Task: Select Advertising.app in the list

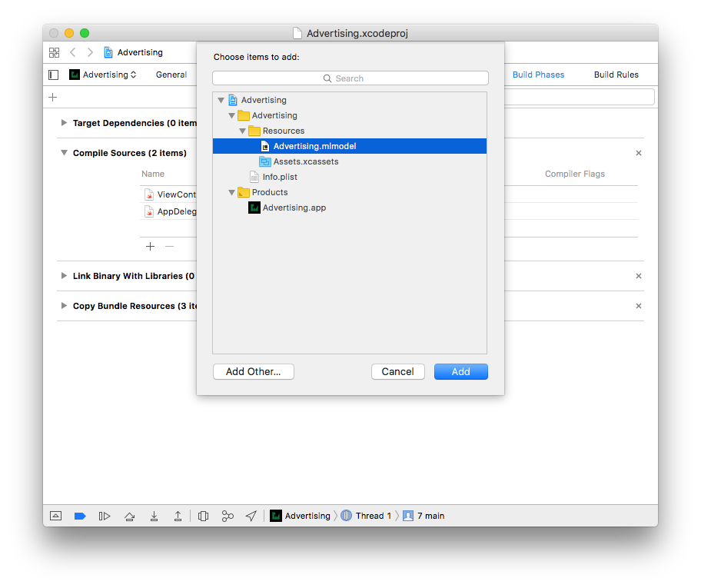Action: pyautogui.click(x=350, y=208)
